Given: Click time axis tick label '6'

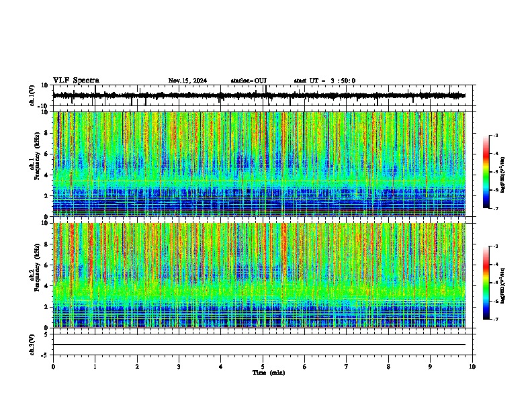Looking at the screenshot, I should coord(305,367).
